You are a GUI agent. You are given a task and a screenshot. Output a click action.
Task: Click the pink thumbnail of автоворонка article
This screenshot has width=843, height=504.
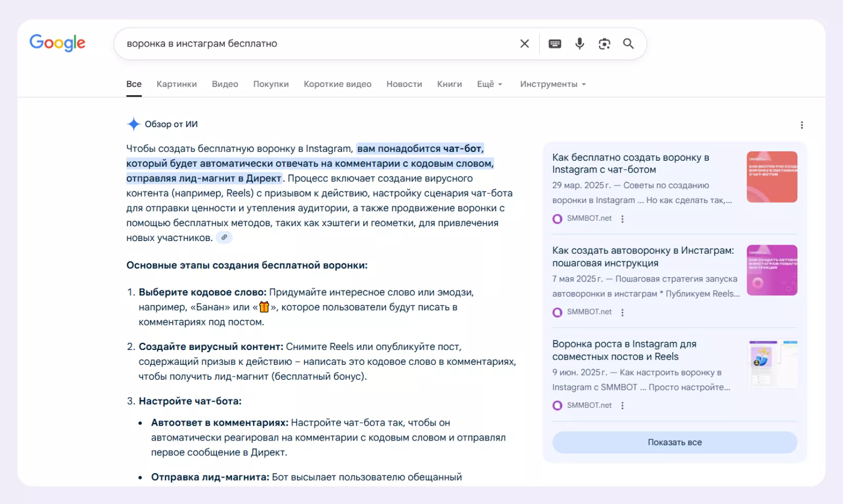pos(772,270)
